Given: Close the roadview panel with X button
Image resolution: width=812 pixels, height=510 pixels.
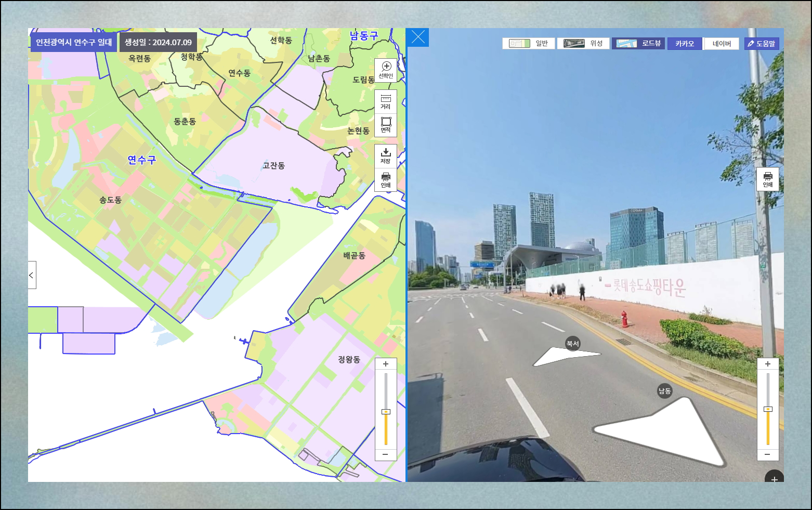Looking at the screenshot, I should point(418,37).
